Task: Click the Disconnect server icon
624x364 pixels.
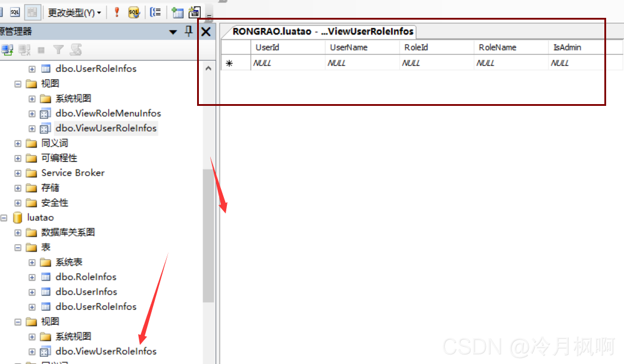Action: [24, 50]
